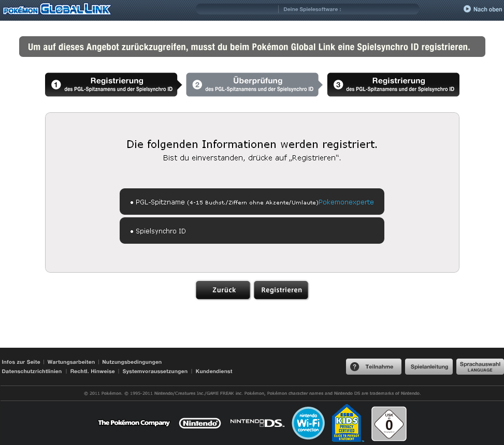The height and width of the screenshot is (445, 504).
Task: Click the Nintendo DS logo
Action: pyautogui.click(x=257, y=423)
